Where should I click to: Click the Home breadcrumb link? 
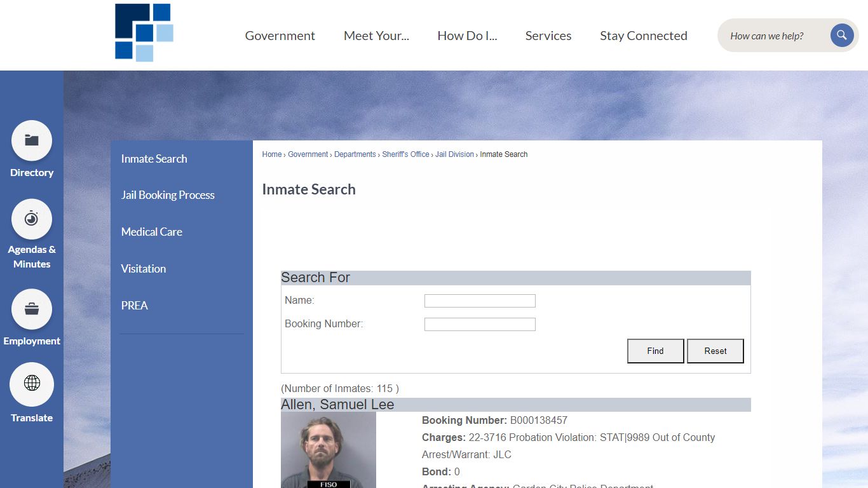(272, 154)
